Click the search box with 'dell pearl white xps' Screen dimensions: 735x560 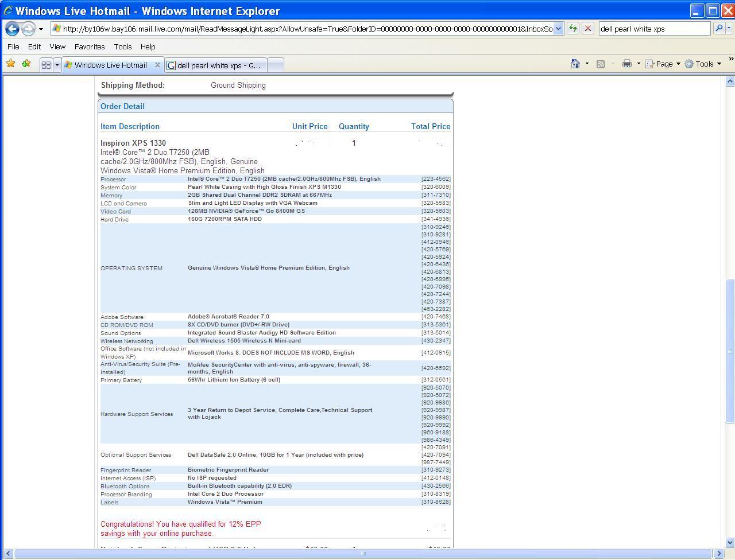point(655,29)
